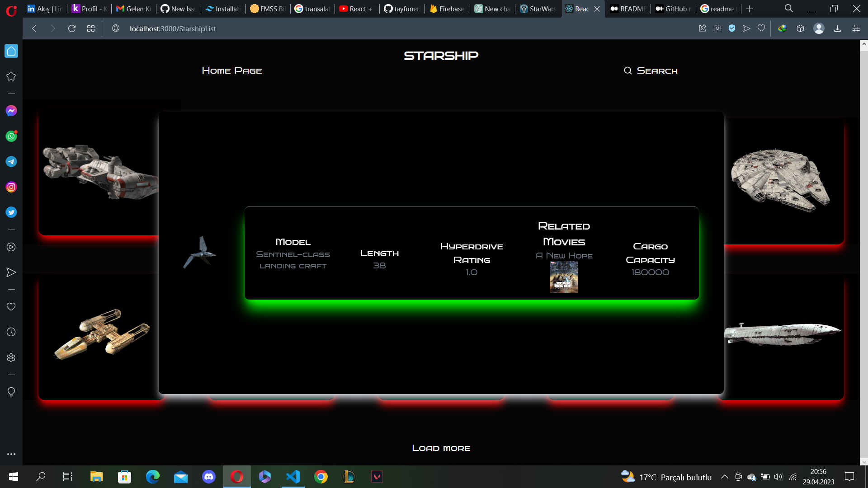The image size is (868, 488).
Task: Open Twitter in the sidebar
Action: click(x=11, y=212)
